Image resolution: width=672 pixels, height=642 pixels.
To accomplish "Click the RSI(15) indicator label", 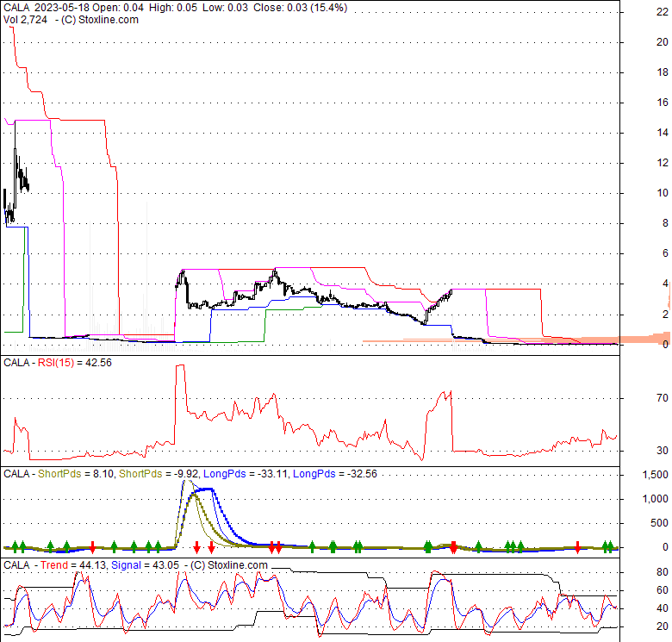I will pyautogui.click(x=56, y=363).
